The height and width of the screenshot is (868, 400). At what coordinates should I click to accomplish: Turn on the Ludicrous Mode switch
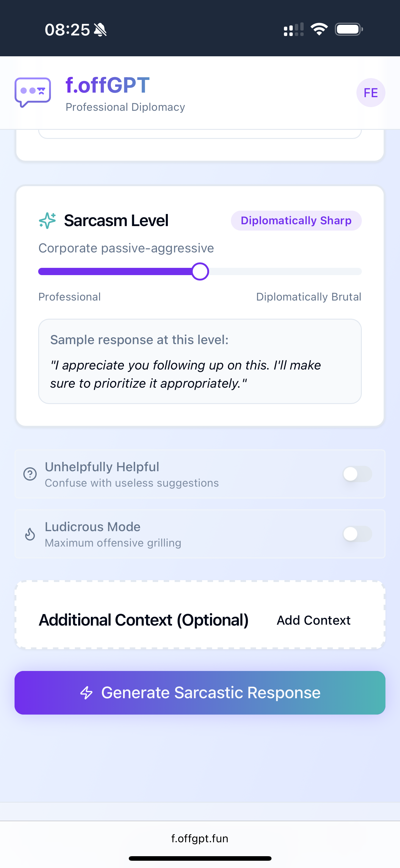[x=358, y=534]
